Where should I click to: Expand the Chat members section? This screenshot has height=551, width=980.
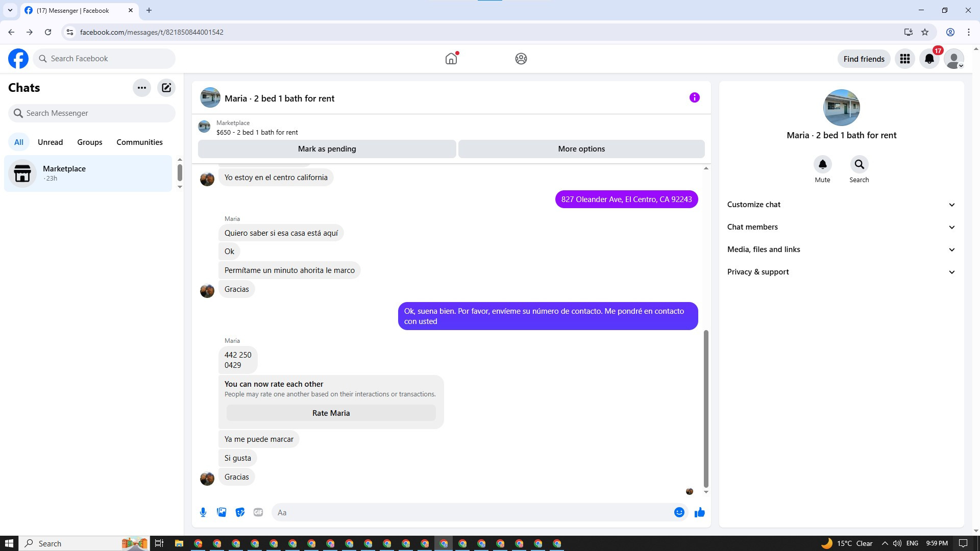pos(841,227)
